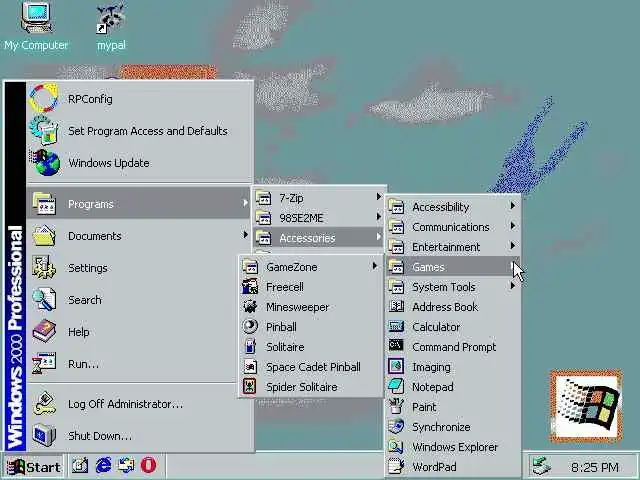This screenshot has height=480, width=640.
Task: Launch Opera from Quick Launch
Action: click(x=148, y=465)
